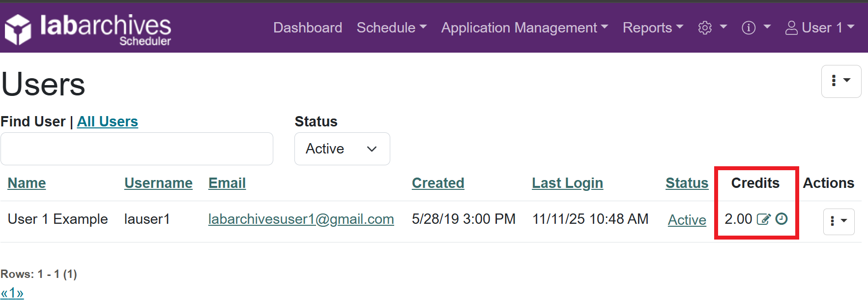
Task: Sort the table by Created column
Action: pos(438,183)
